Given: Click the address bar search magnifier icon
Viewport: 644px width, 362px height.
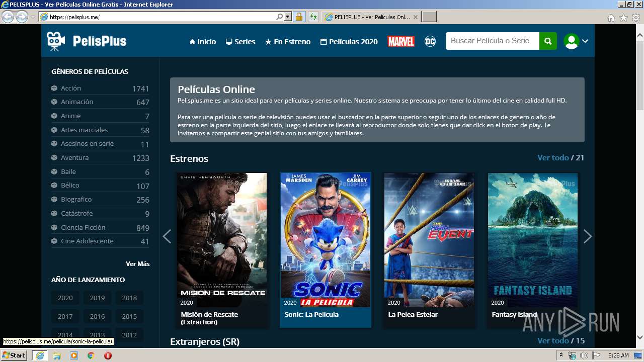Looking at the screenshot, I should [x=280, y=17].
